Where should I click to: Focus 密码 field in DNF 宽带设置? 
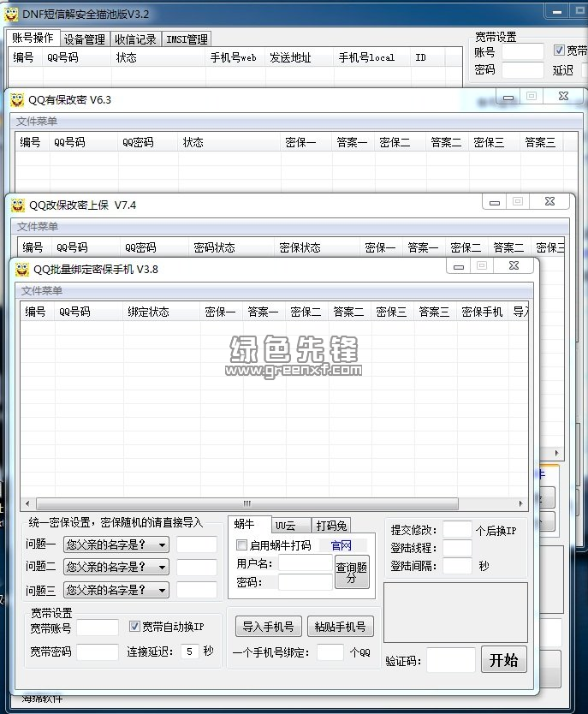coord(523,69)
